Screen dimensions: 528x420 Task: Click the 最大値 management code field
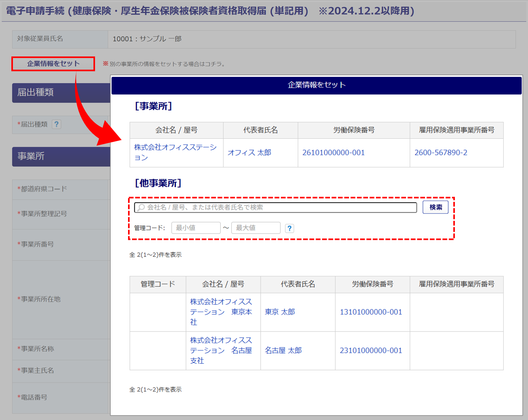click(256, 228)
